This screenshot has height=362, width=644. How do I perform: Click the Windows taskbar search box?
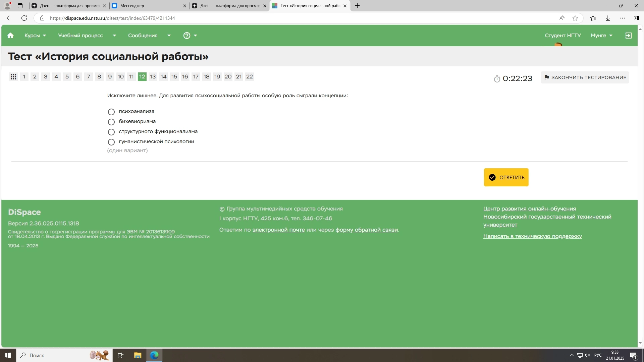click(x=64, y=355)
